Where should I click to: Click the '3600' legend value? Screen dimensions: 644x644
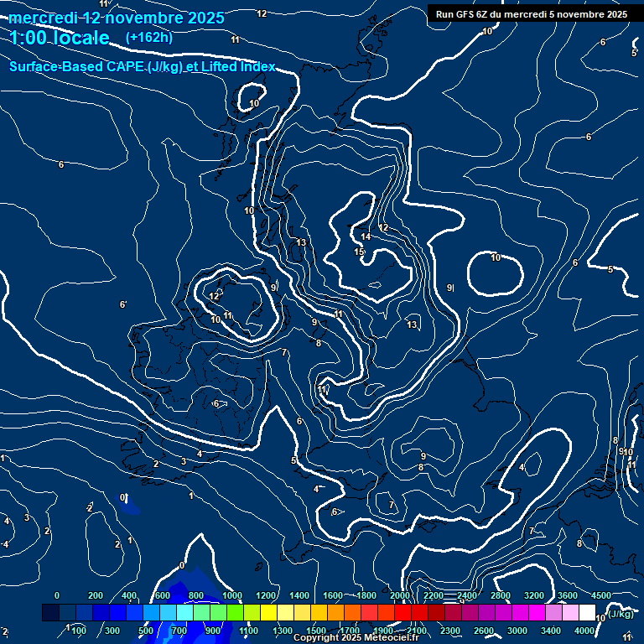point(567,595)
